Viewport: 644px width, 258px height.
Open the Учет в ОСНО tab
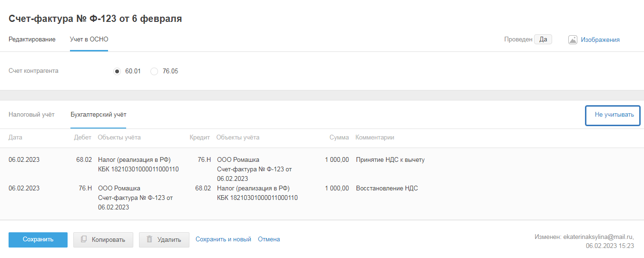tap(89, 40)
